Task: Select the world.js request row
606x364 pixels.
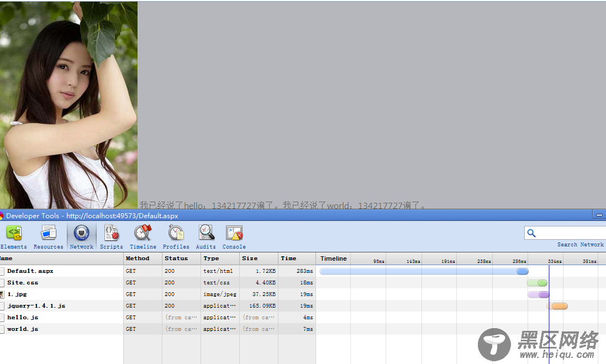Action: [303, 329]
